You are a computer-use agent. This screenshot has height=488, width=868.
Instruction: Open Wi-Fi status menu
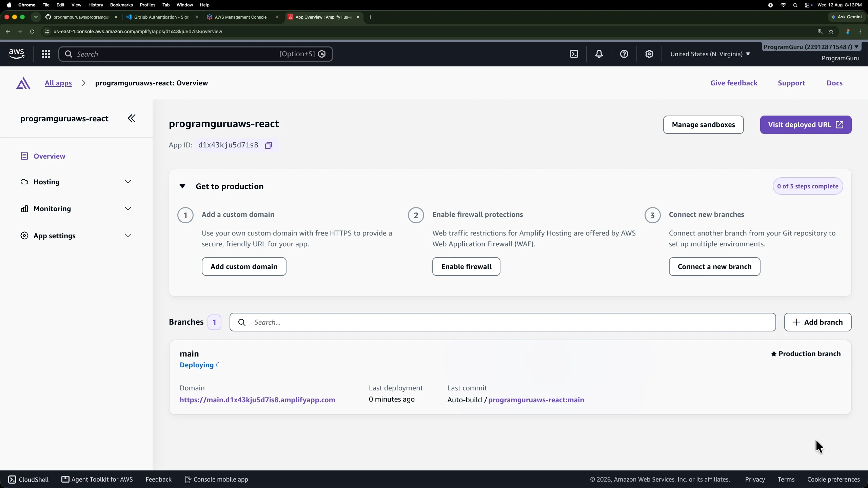pyautogui.click(x=783, y=5)
